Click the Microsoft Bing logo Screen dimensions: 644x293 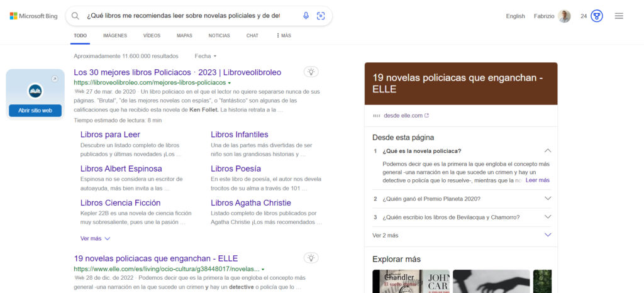click(35, 16)
